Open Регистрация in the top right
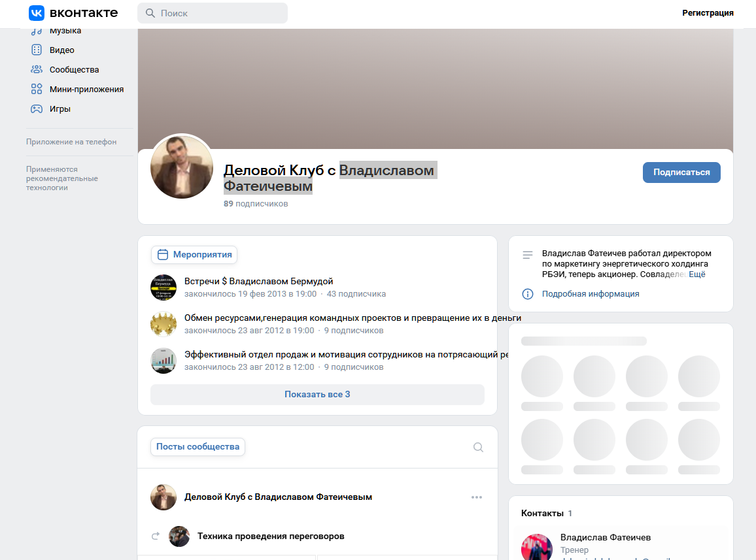756x560 pixels. point(708,12)
